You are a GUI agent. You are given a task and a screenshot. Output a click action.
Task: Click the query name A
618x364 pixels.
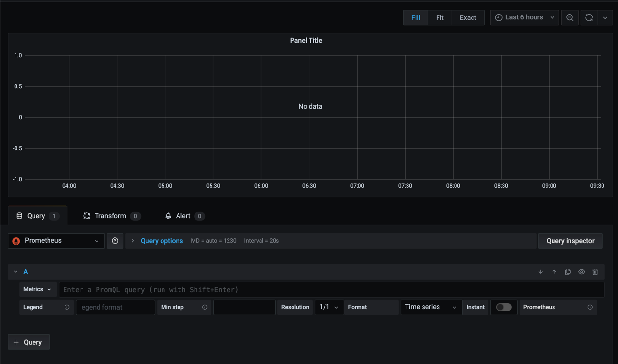pos(26,272)
